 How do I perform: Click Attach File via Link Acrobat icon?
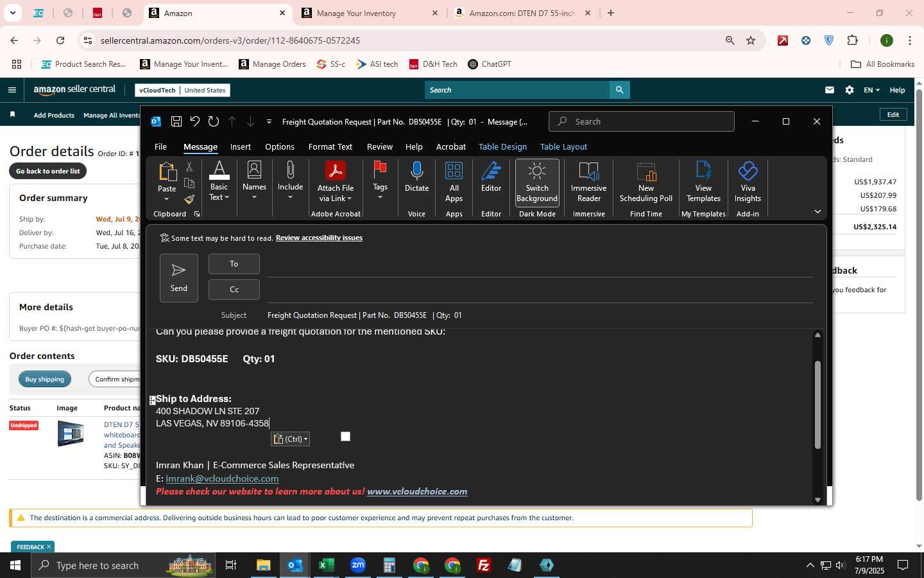pyautogui.click(x=336, y=182)
